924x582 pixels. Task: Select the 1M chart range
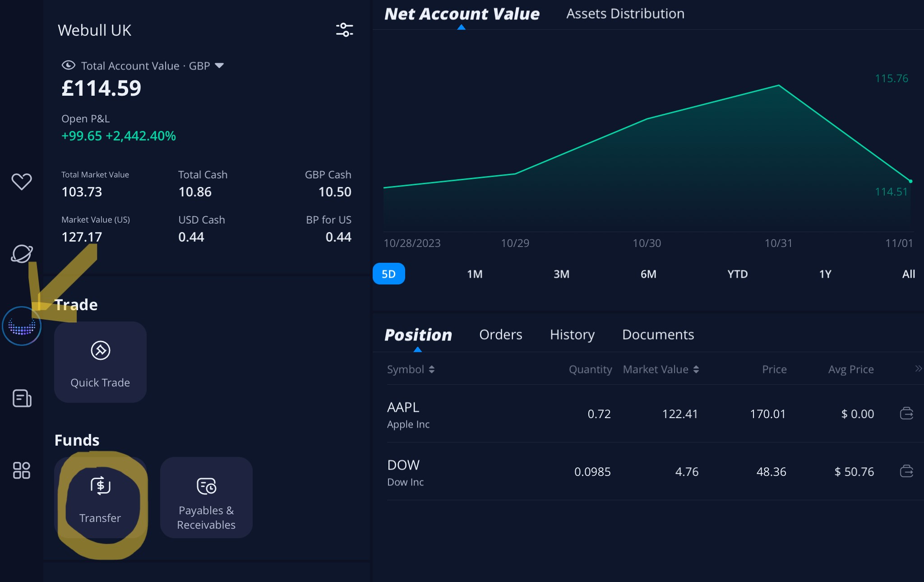click(x=475, y=274)
